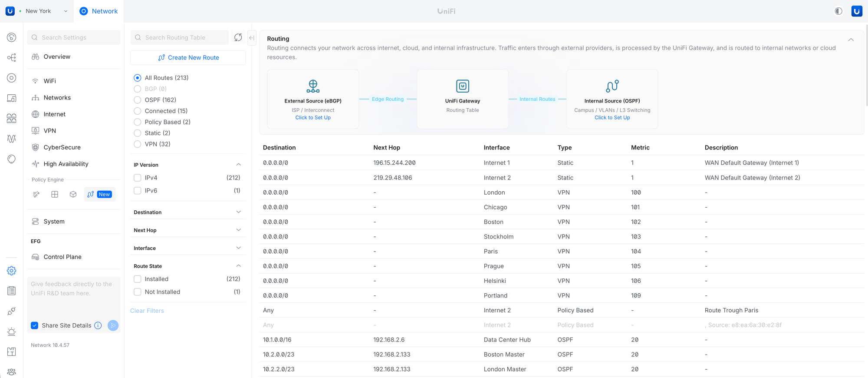Click the UniFi logo at top left

tap(10, 11)
